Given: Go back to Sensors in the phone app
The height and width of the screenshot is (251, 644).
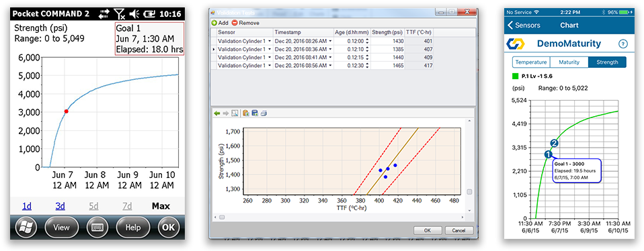Looking at the screenshot, I should click(x=524, y=26).
